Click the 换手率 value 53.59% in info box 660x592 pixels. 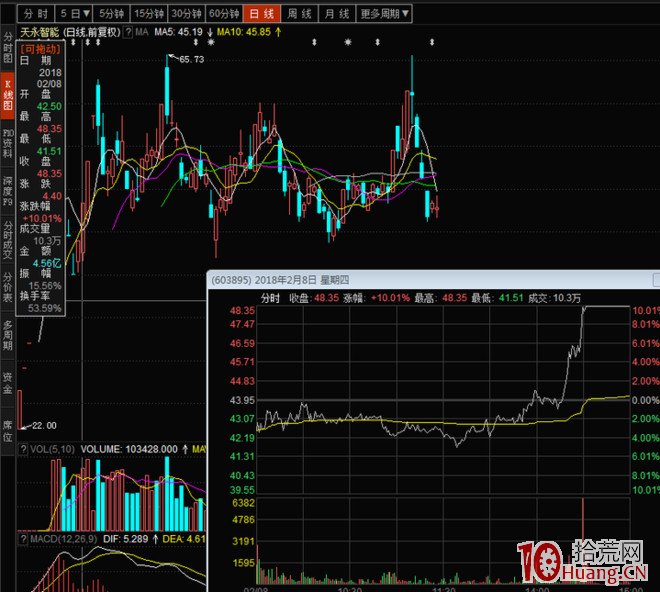pos(45,308)
